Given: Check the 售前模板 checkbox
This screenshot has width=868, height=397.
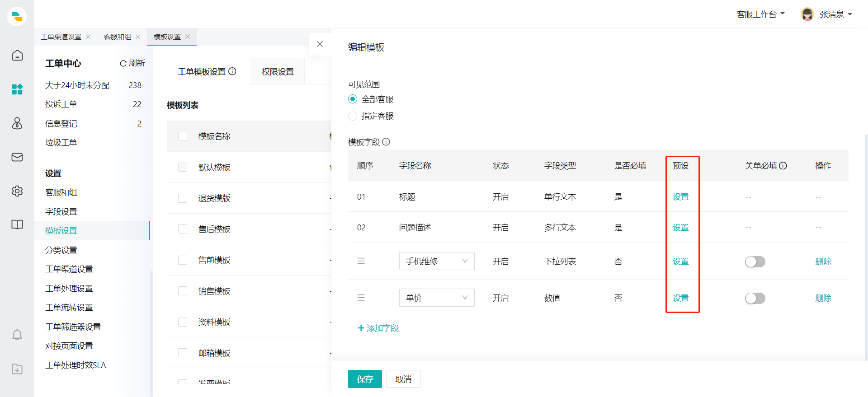Looking at the screenshot, I should click(183, 260).
